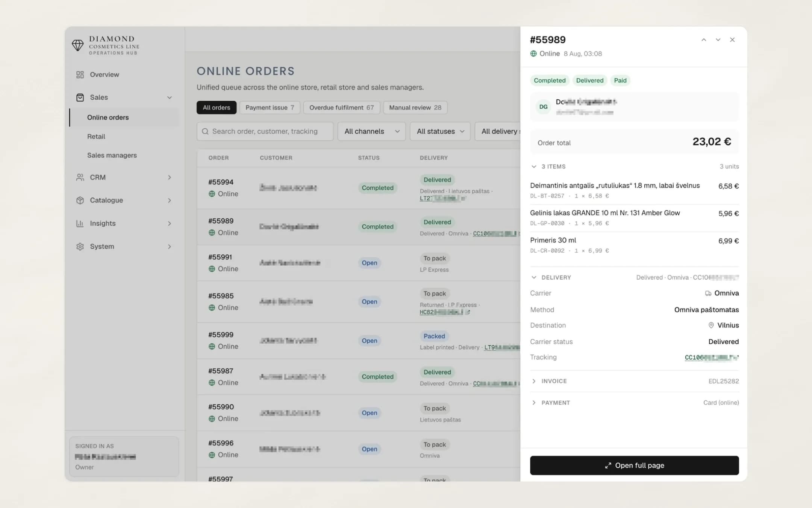
Task: Open the All channels dropdown
Action: 371,131
